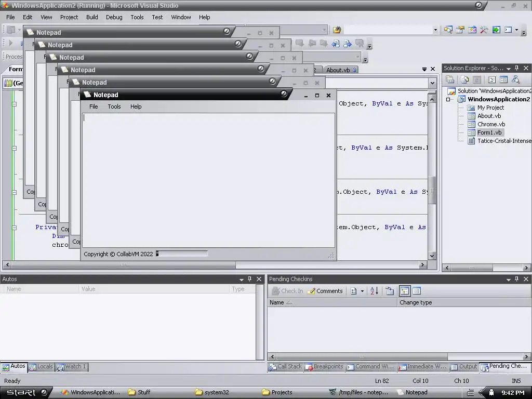Open the Build menu in Visual Studio
Screen dimensions: 532x399
[x=92, y=17]
